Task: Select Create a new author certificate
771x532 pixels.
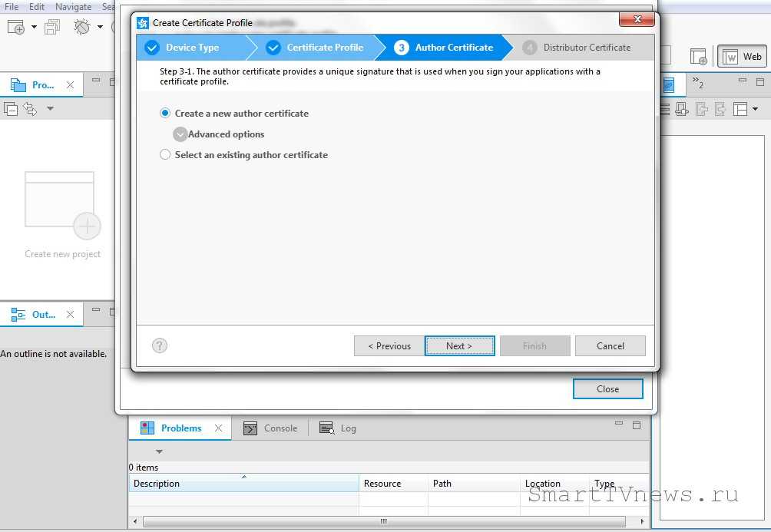Action: (x=165, y=114)
